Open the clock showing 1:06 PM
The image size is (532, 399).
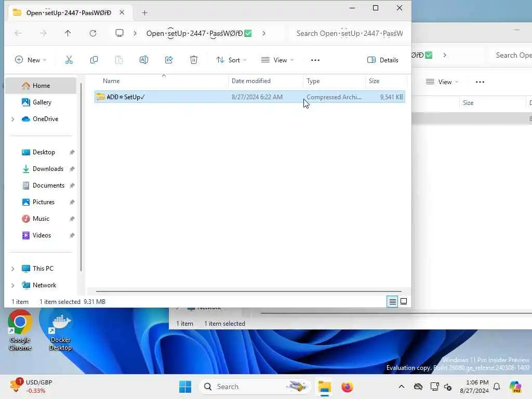474,387
